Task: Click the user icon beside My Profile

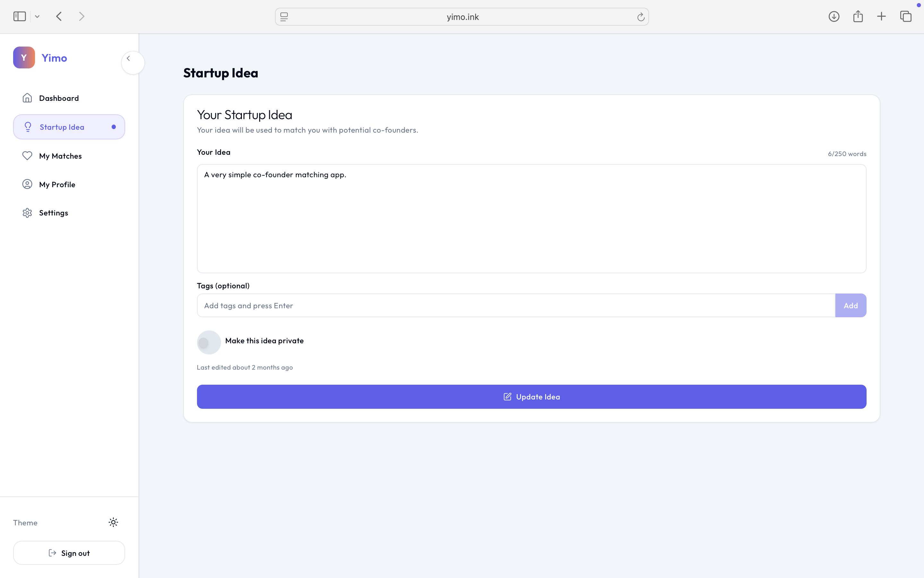Action: [x=27, y=184]
